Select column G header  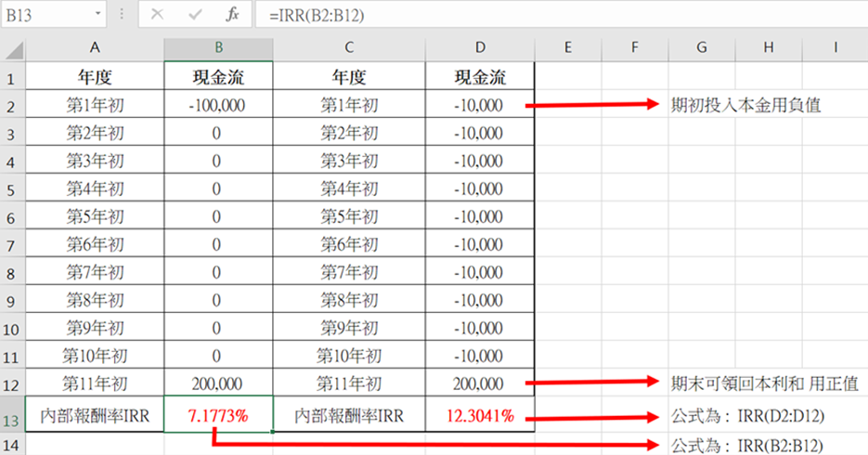point(702,48)
